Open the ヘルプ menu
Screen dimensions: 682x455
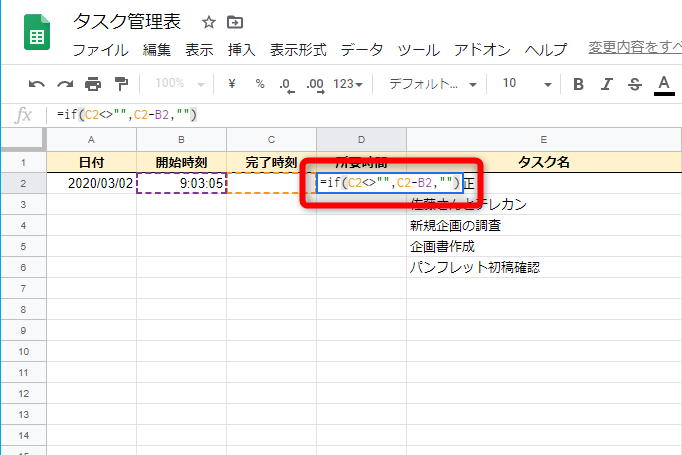pyautogui.click(x=545, y=50)
